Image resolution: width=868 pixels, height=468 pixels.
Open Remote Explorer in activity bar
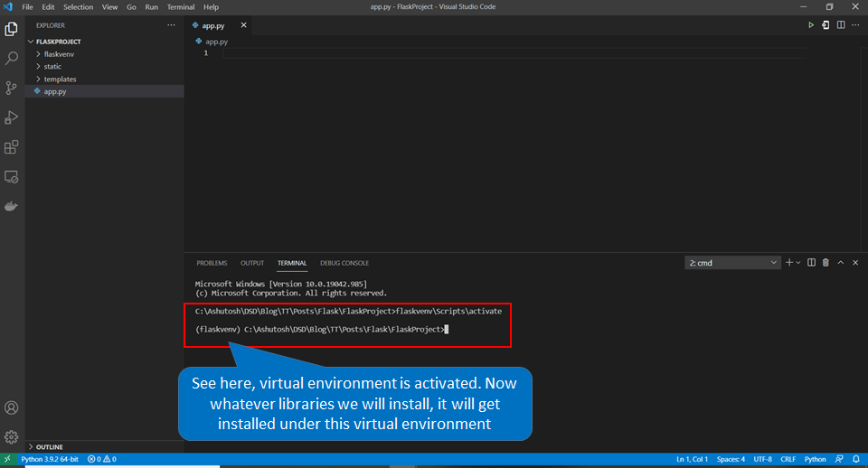(12, 177)
